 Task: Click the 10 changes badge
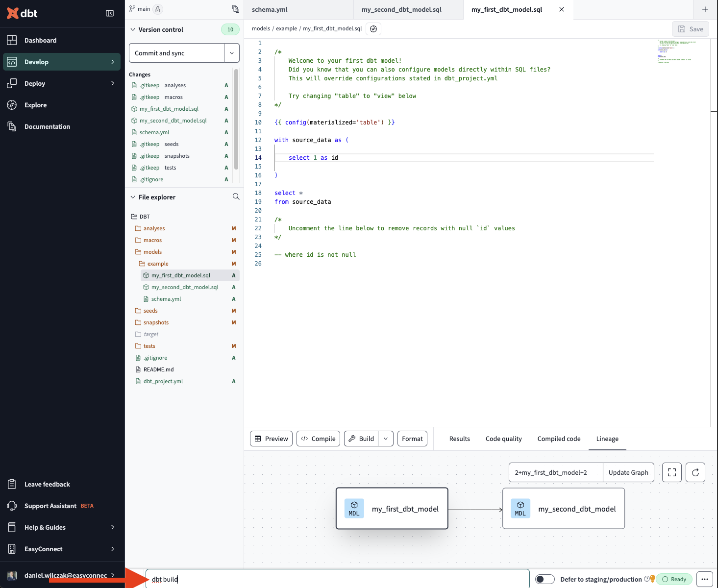pos(230,29)
